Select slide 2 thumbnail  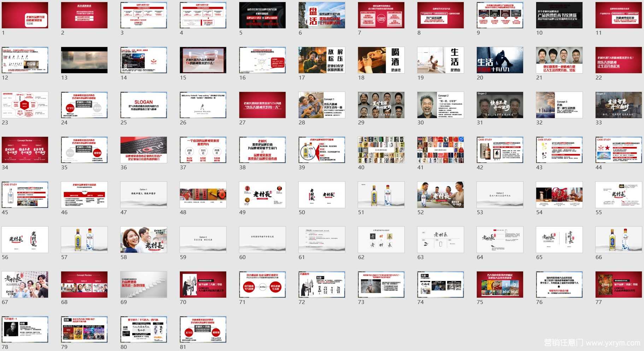[x=84, y=15]
